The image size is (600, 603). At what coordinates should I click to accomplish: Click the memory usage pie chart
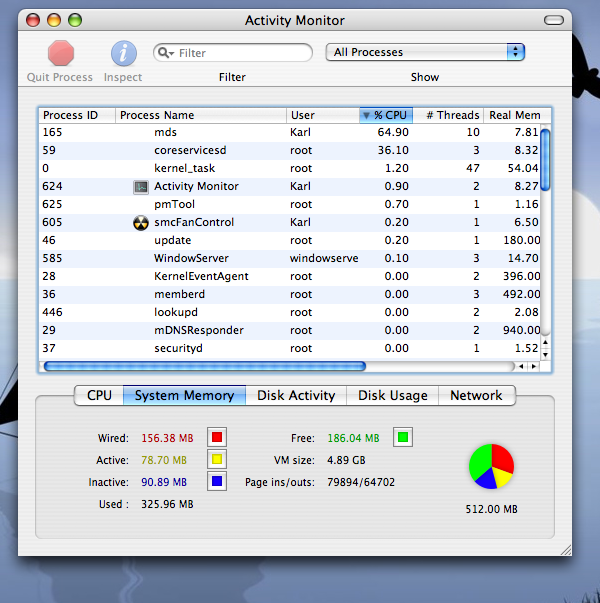tap(491, 466)
